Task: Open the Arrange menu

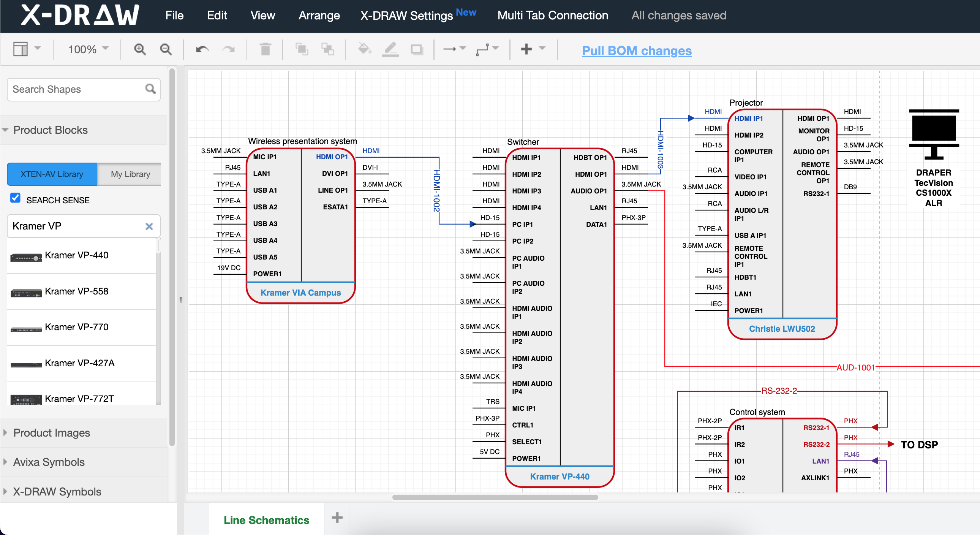Action: pos(319,16)
